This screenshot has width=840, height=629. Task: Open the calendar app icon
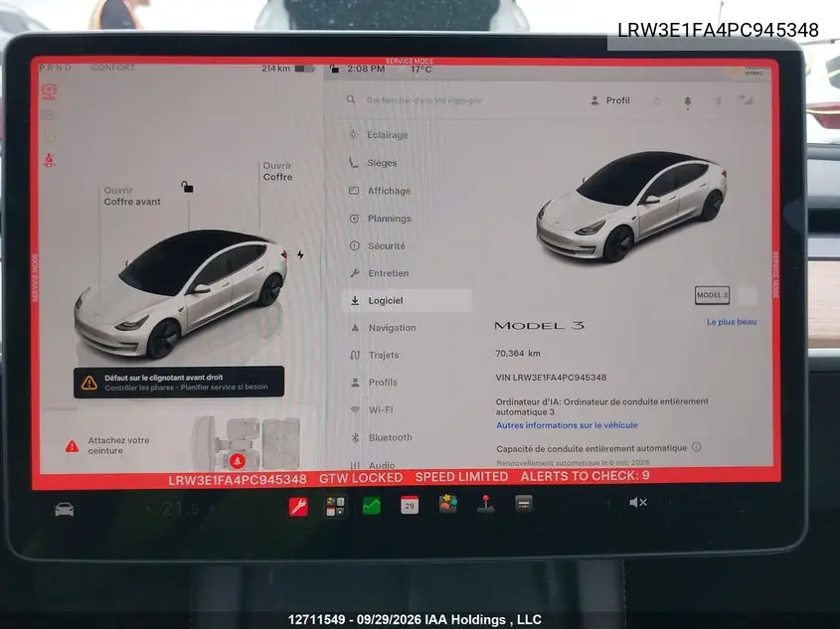[410, 506]
